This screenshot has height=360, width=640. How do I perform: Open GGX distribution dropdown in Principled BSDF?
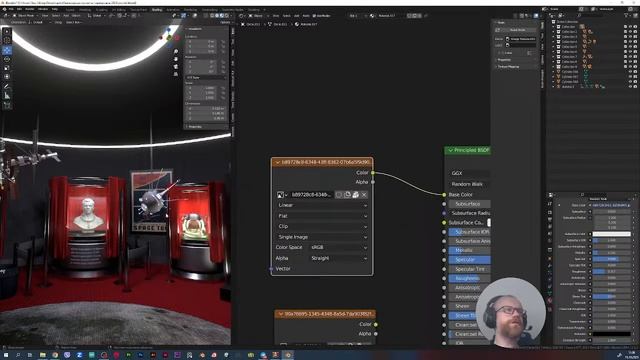pos(469,173)
